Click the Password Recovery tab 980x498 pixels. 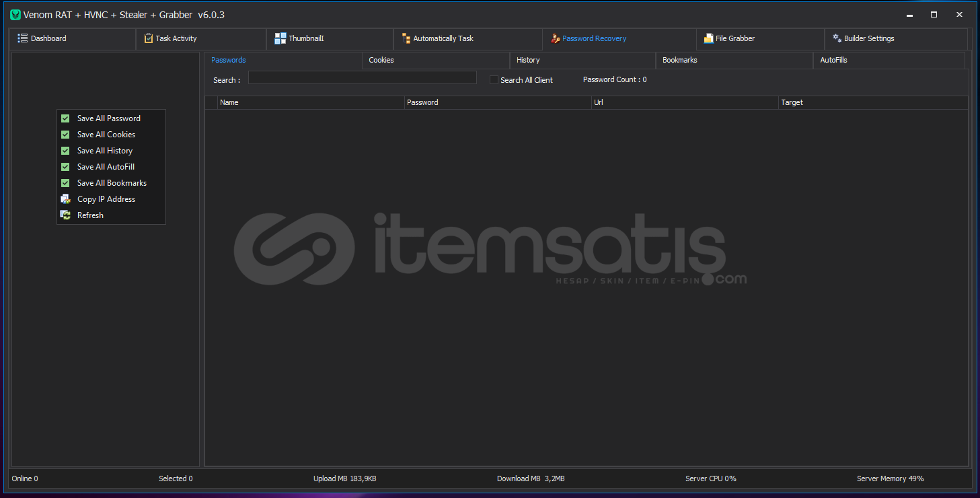[x=619, y=39]
